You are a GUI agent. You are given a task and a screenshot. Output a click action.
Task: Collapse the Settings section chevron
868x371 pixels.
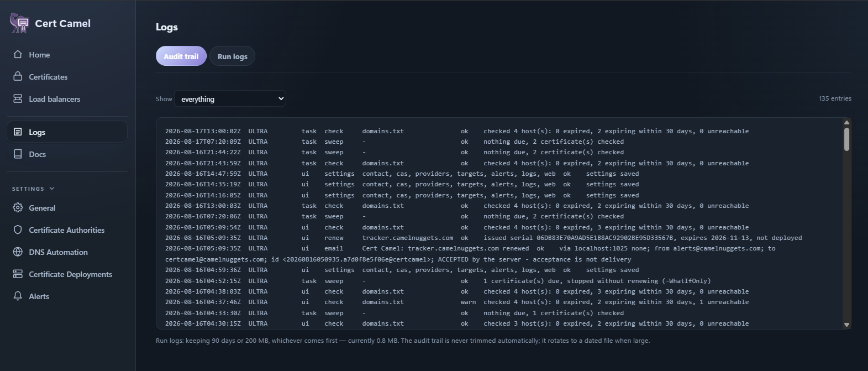coord(52,189)
